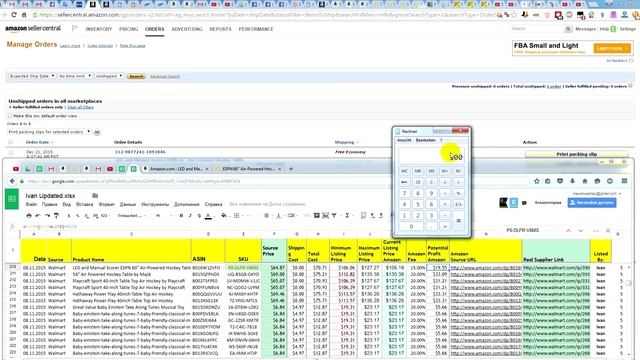
Task: Insert a chart in the spreadsheet
Action: pos(325,216)
